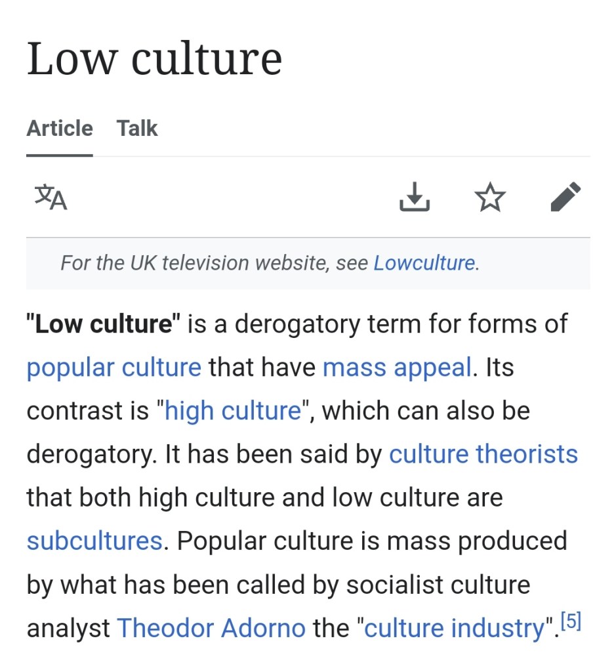The image size is (616, 672).
Task: Open the subcultures link
Action: click(94, 541)
